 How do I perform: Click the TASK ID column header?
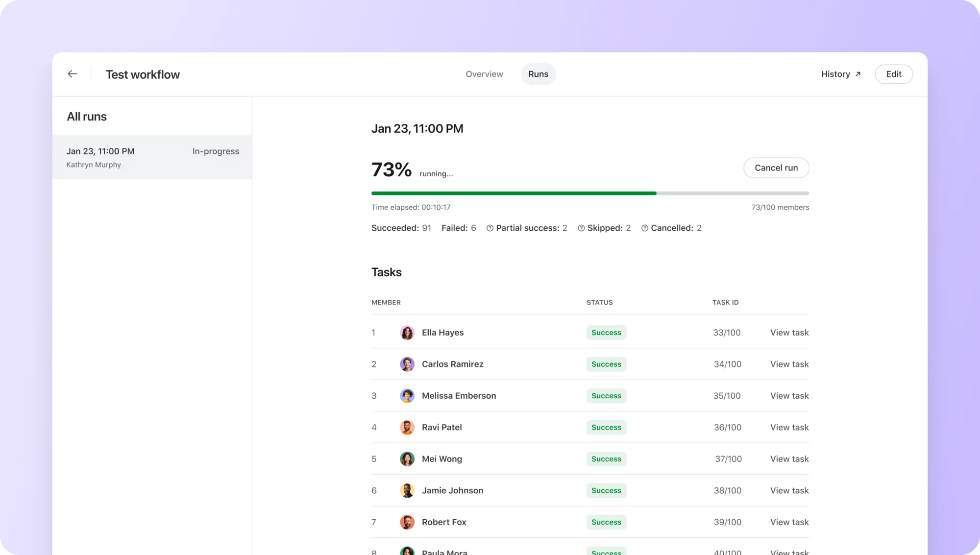point(726,303)
